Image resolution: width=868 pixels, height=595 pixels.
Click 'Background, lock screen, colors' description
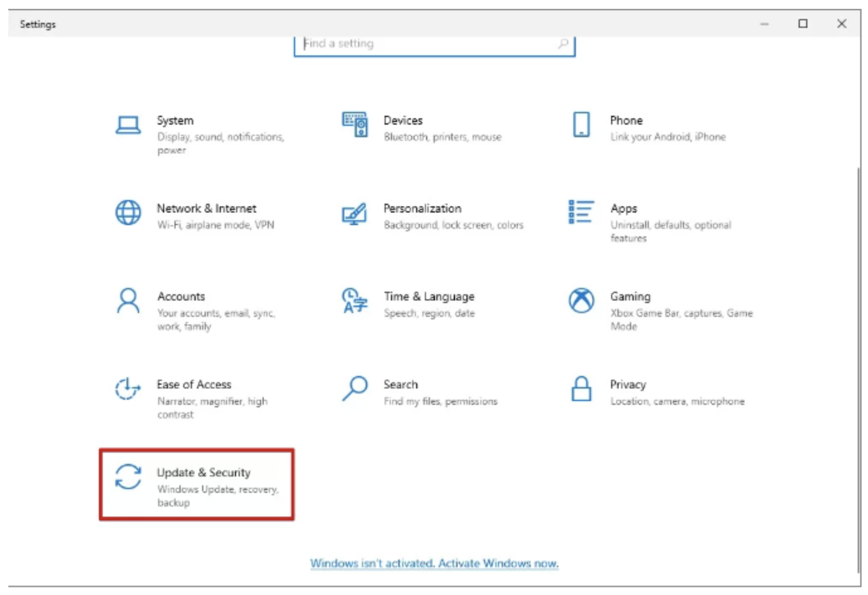[x=453, y=225]
